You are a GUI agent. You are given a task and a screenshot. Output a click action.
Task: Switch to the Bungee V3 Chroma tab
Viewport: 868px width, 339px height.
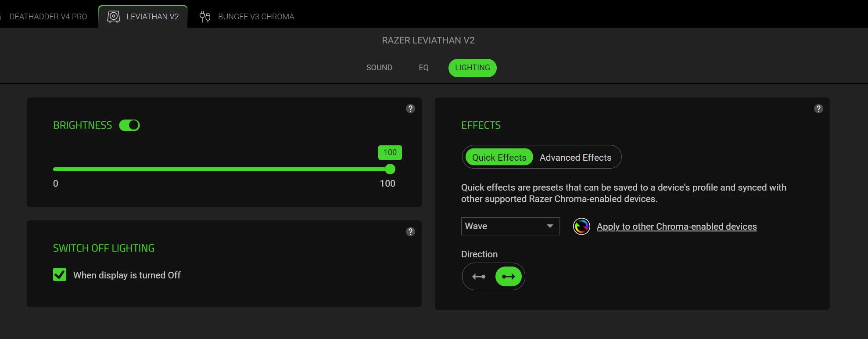pyautogui.click(x=247, y=17)
